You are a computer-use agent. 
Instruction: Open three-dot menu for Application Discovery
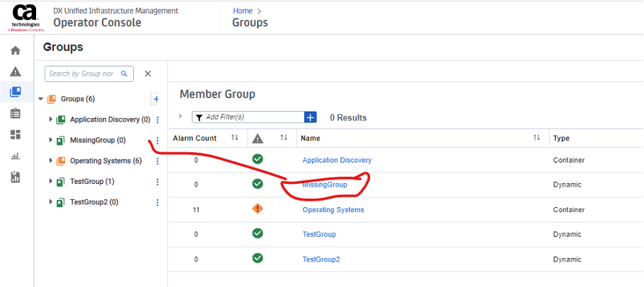tap(157, 120)
